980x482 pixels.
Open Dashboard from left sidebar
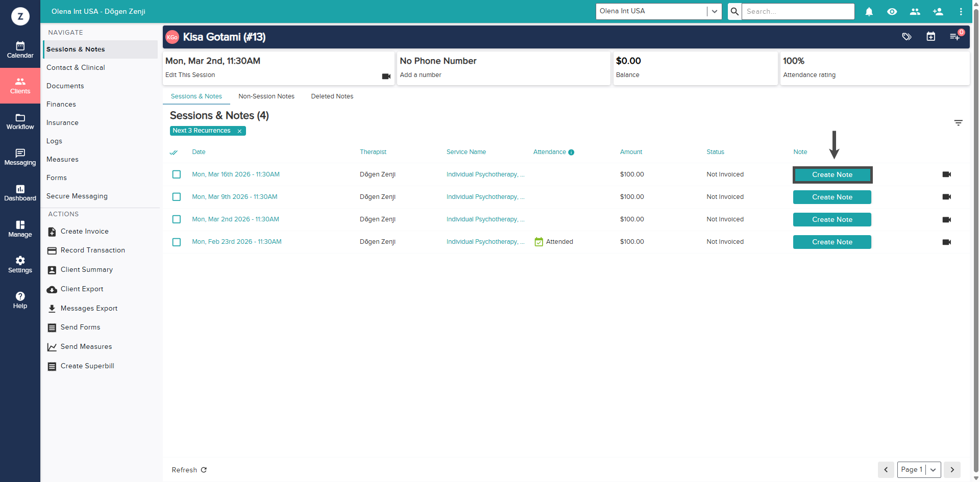[20, 193]
